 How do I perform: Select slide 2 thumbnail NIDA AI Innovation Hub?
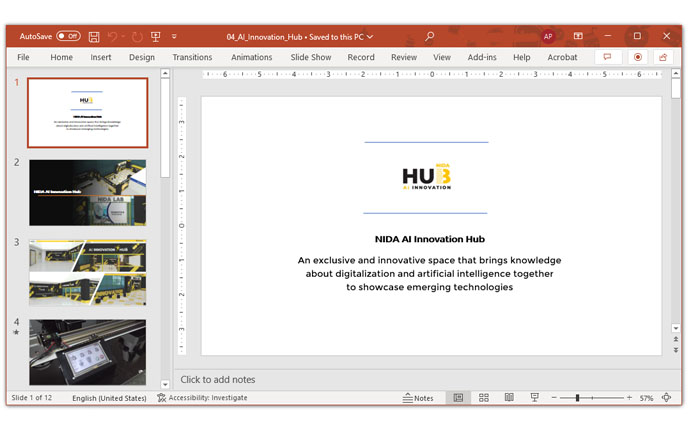pyautogui.click(x=87, y=193)
